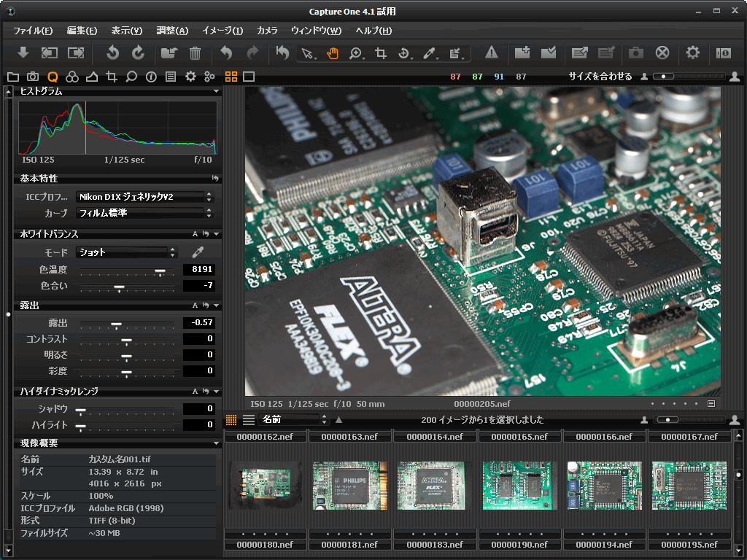
Task: Select the Crop tool in cursor toolbar
Action: (381, 53)
